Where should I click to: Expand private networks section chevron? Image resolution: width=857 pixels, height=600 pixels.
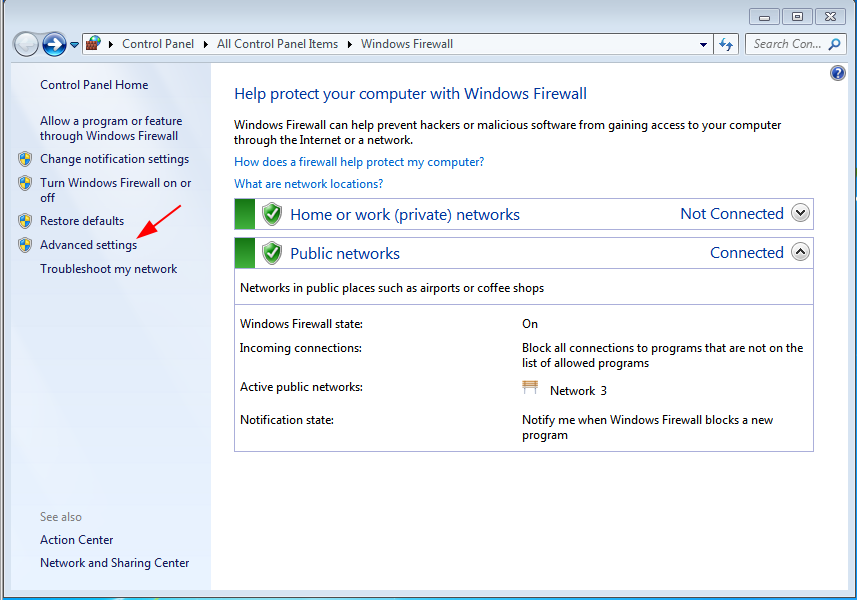800,213
